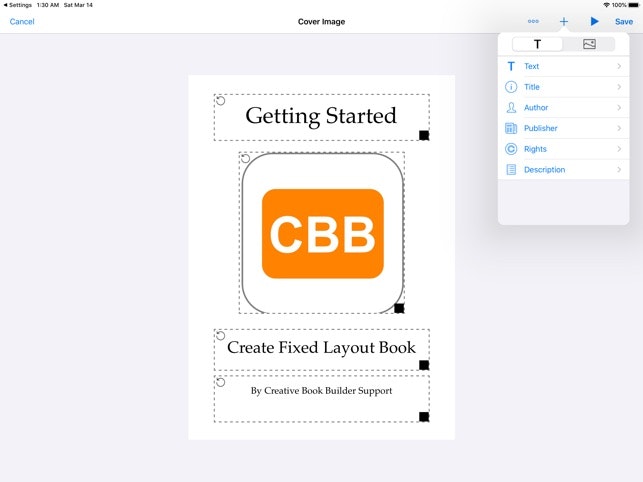Screen dimensions: 643x482
Task: Switch to the T text segment tab
Action: tap(537, 44)
